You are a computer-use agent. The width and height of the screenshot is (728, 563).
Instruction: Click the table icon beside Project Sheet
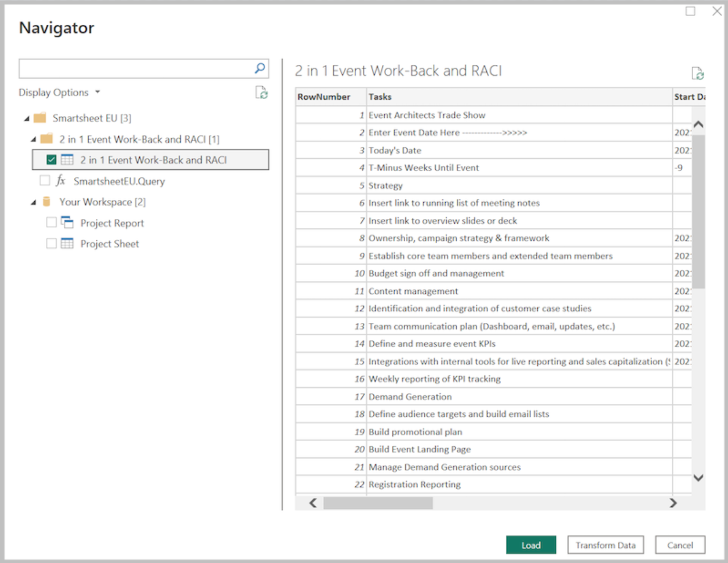[68, 243]
